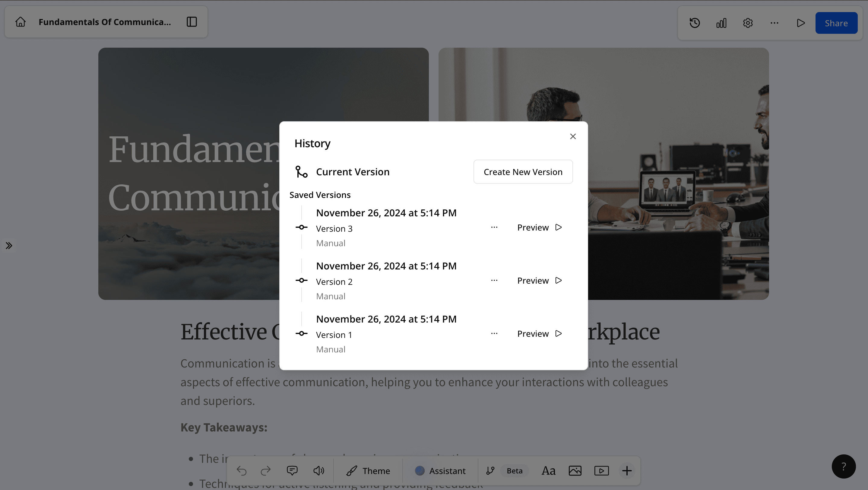
Task: Open analytics bar chart icon
Action: [721, 23]
